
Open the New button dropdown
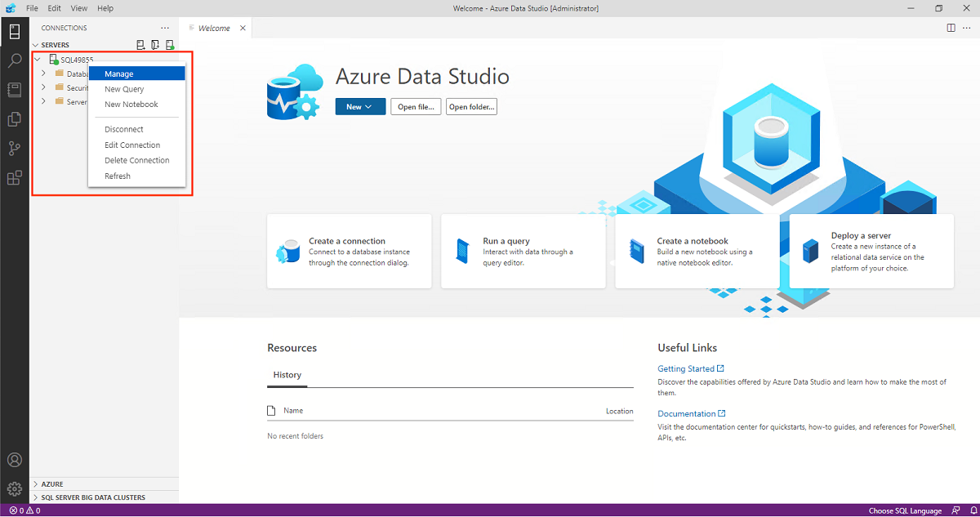coord(360,106)
